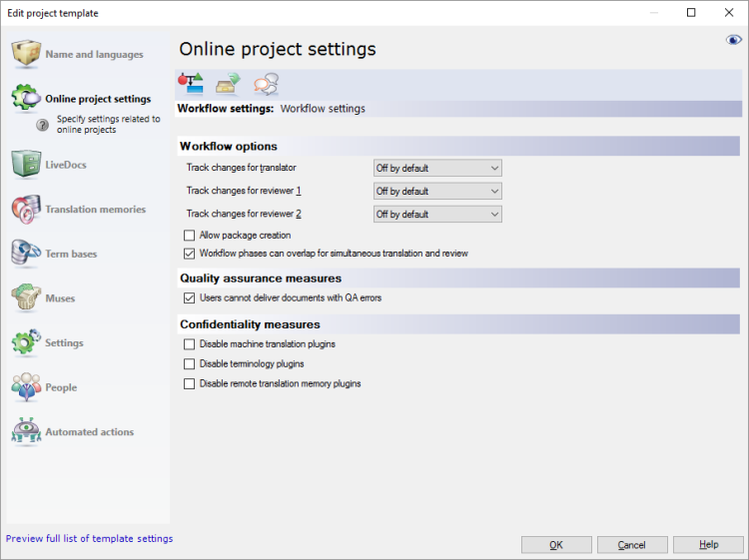Enable Disable machine translation plugins

(x=189, y=344)
